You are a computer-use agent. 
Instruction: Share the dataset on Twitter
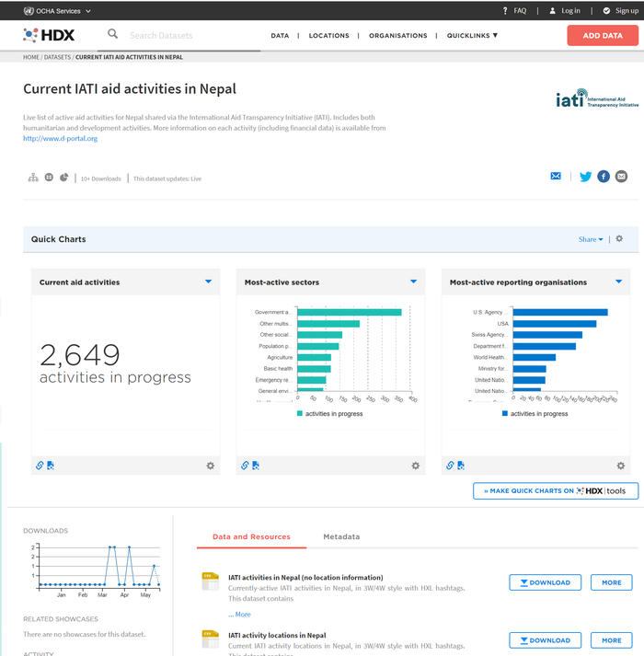(x=585, y=177)
